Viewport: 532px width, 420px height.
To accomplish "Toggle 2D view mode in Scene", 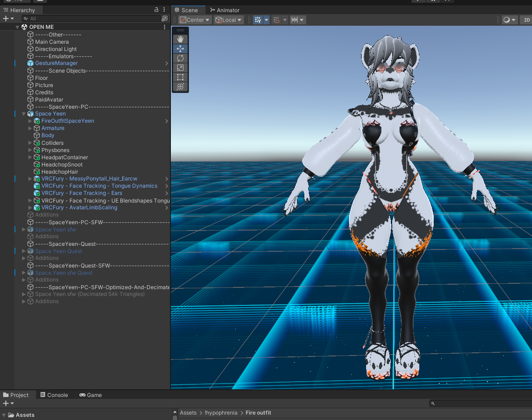I will tap(527, 20).
